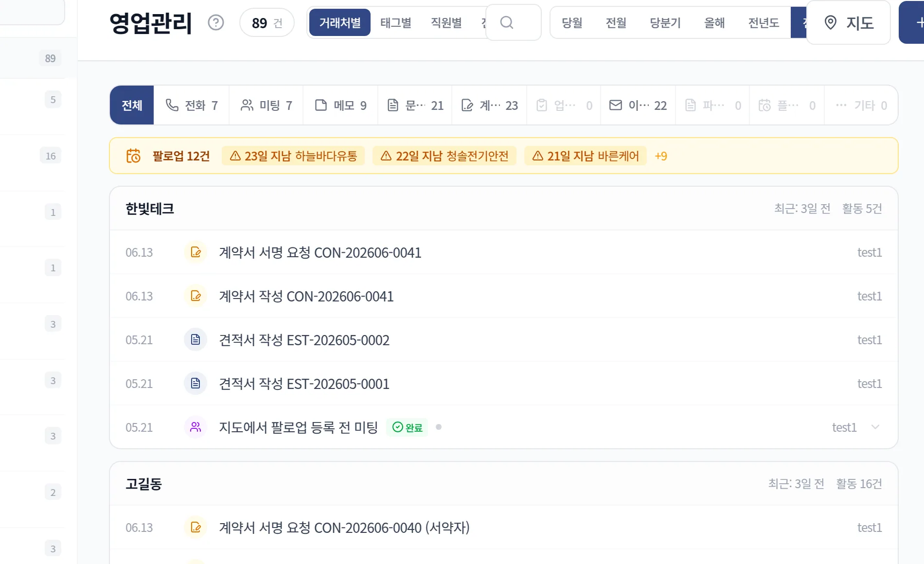
Task: Open the 한빛테크 client header
Action: 504,208
